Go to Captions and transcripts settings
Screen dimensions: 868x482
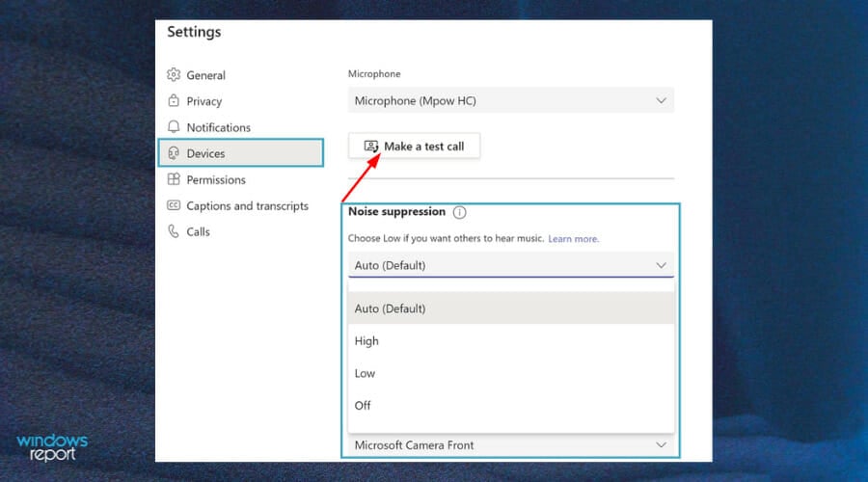[x=247, y=205]
